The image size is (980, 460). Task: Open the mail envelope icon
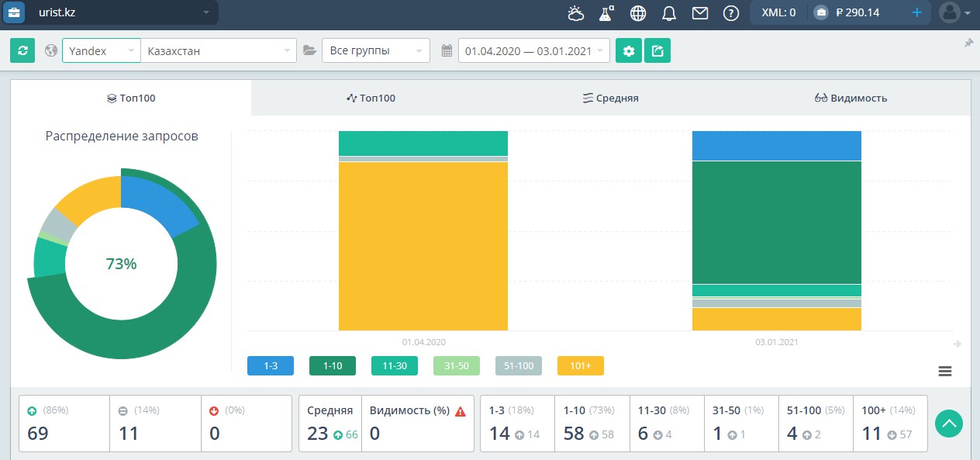[x=700, y=12]
